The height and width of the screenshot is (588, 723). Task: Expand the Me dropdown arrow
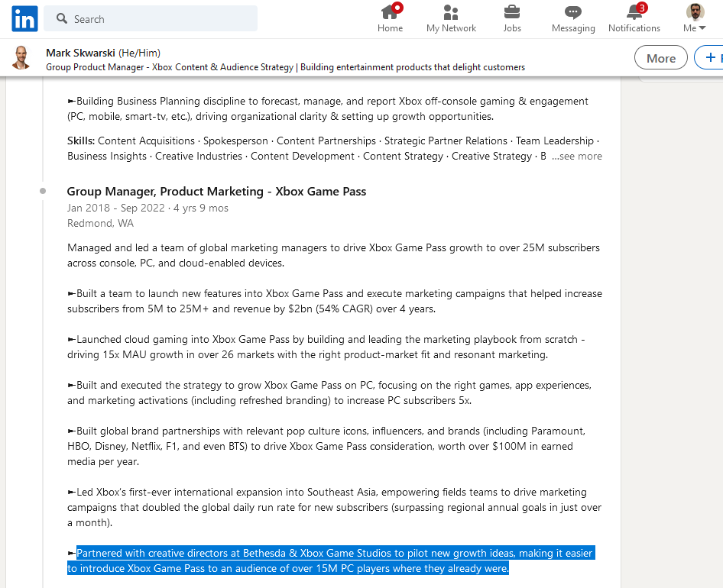(702, 28)
